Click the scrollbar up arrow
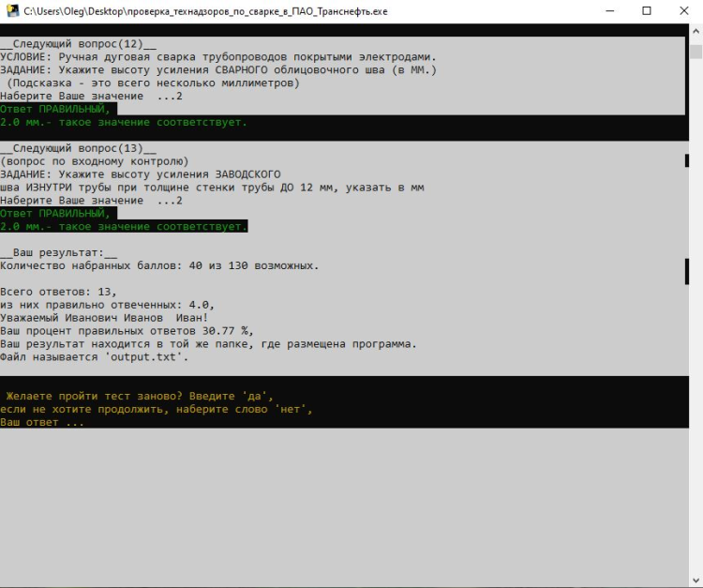 pyautogui.click(x=695, y=31)
